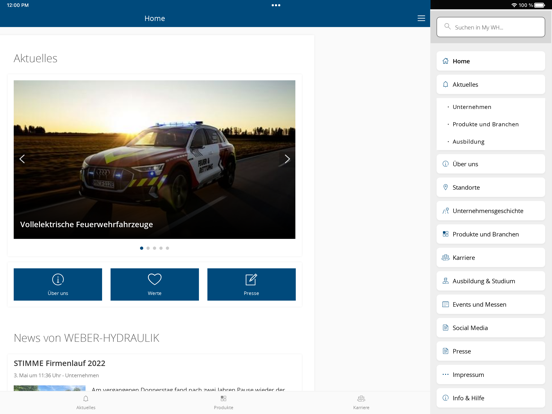Click Vollelektrische Feuerwehrfahrzeuge slide caption
Image resolution: width=552 pixels, height=414 pixels.
tap(86, 224)
